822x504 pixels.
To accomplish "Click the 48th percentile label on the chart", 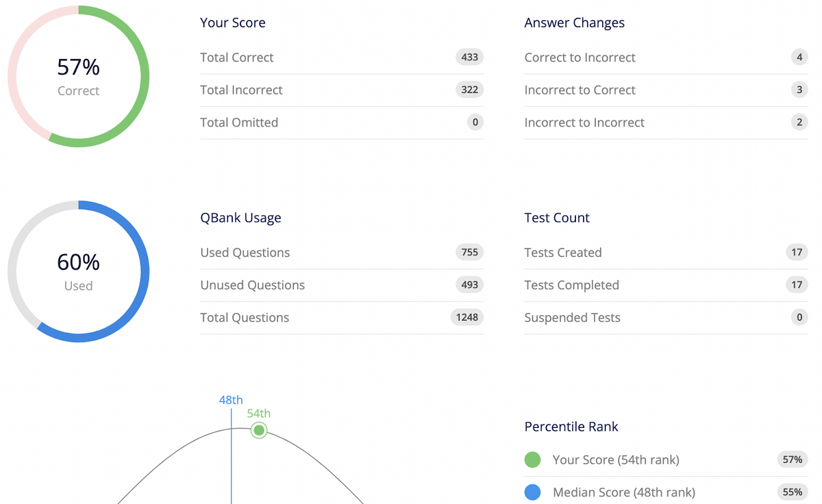I will pos(231,400).
